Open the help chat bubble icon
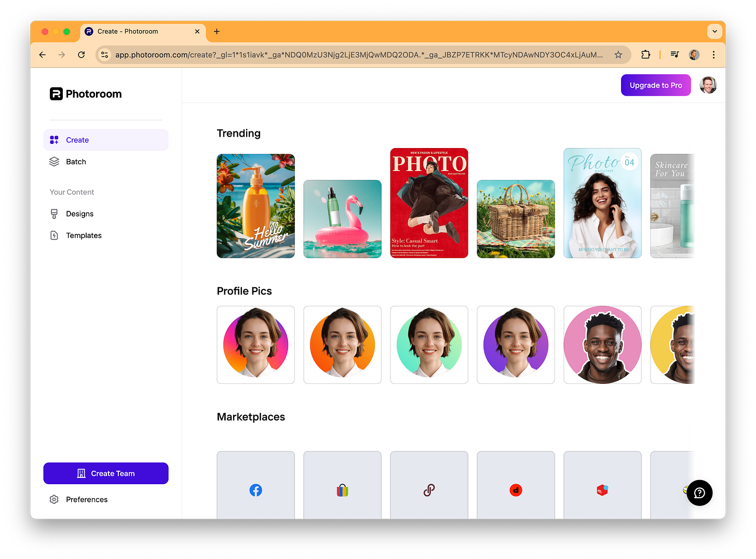 point(699,493)
